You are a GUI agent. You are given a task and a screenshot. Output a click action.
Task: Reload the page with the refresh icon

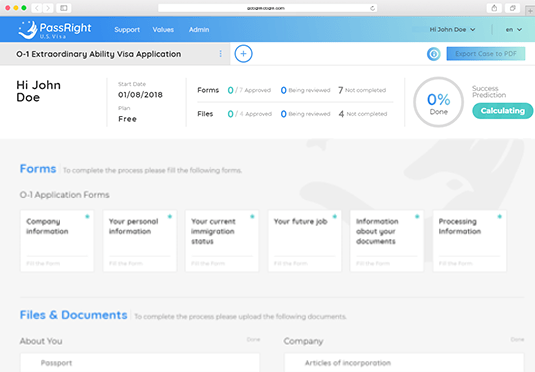pos(372,8)
